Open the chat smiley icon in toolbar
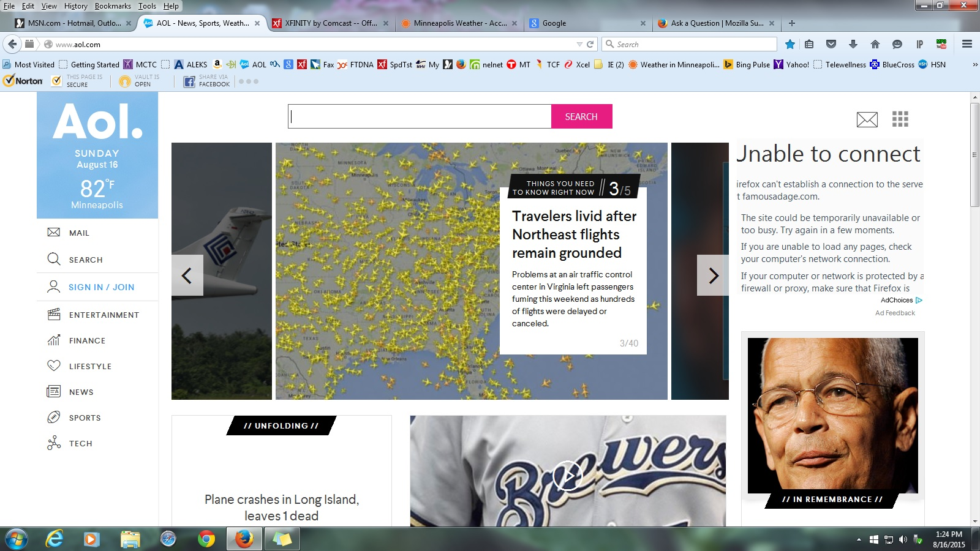 click(897, 44)
